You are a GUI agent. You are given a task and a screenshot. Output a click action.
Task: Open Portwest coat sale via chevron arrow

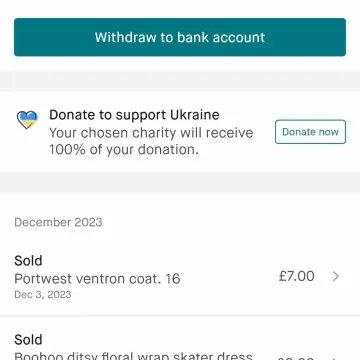[x=336, y=276]
